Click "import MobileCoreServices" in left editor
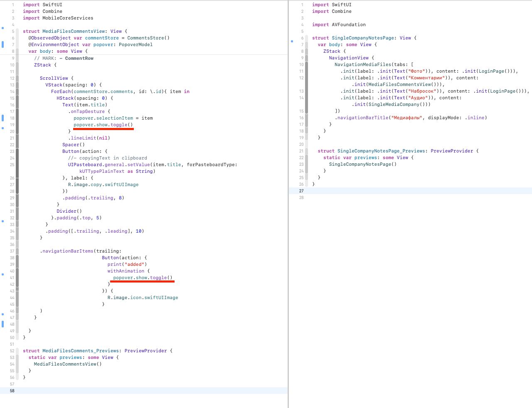Screen dimensions: 532x408 pyautogui.click(x=58, y=18)
